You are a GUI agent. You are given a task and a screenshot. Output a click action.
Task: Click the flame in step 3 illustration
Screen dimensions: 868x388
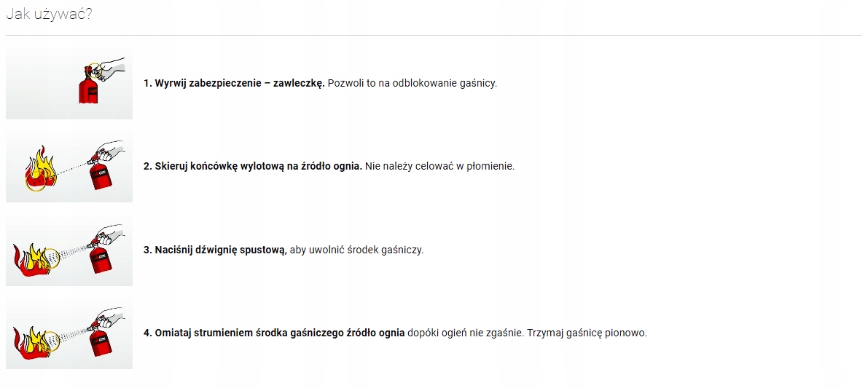coord(31,255)
